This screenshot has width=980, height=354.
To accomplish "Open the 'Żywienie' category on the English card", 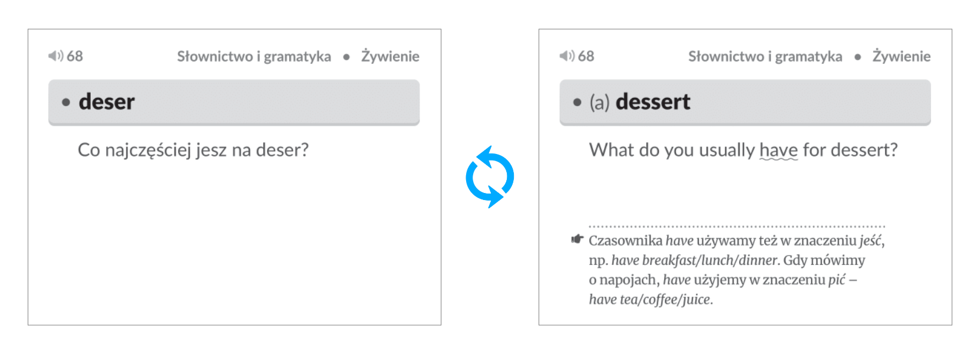I will tap(901, 57).
